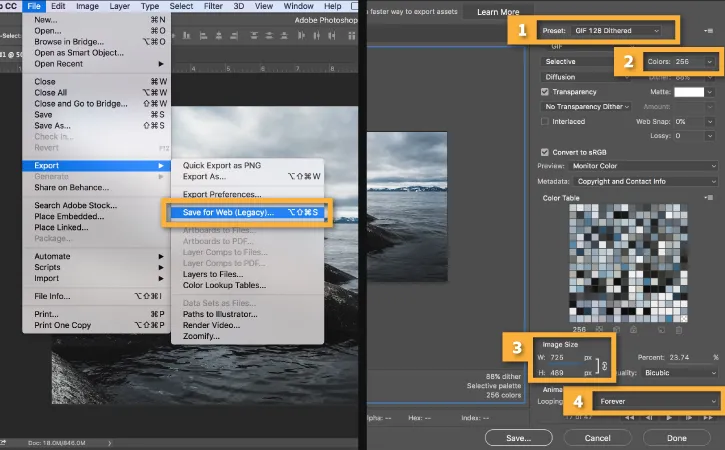Enable the Interlaced checkbox
This screenshot has width=725, height=450.
tap(545, 121)
